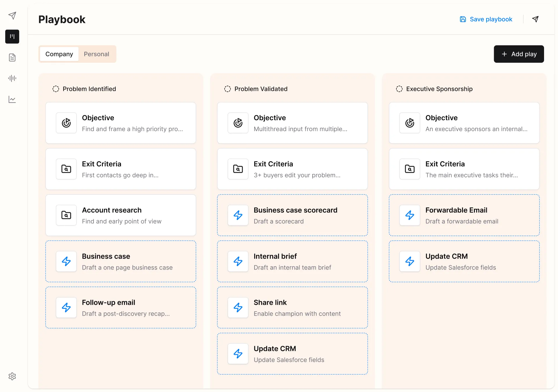Select the Company tab
This screenshot has height=392, width=558.
(59, 54)
